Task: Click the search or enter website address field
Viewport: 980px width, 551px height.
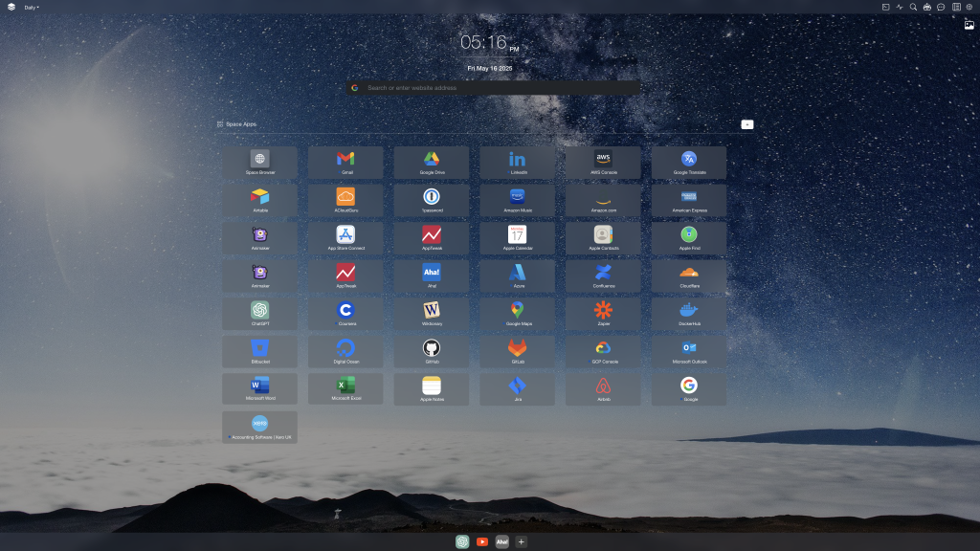Action: coord(493,87)
